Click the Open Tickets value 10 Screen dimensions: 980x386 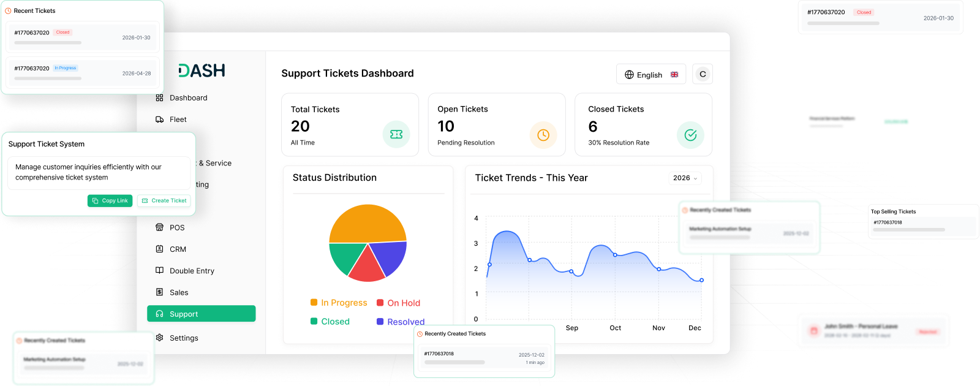[x=446, y=126]
